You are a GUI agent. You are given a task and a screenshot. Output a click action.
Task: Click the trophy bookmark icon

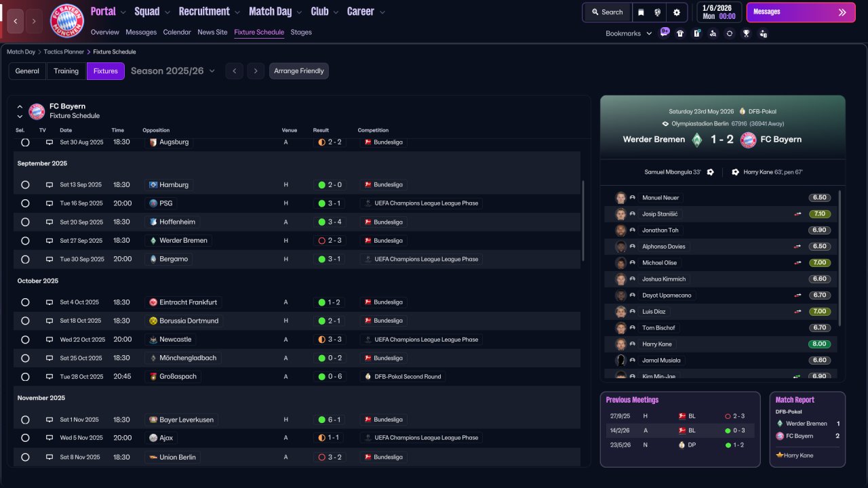[746, 33]
